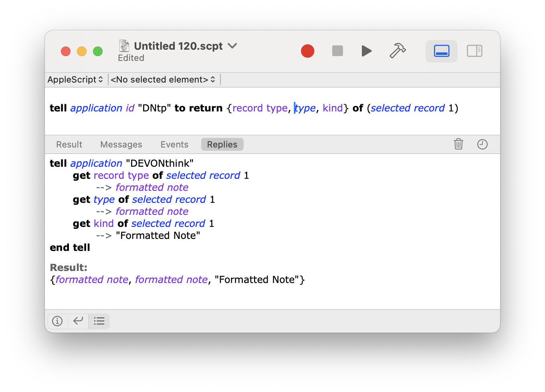Run the script with the play button
545x392 pixels.
(x=366, y=51)
